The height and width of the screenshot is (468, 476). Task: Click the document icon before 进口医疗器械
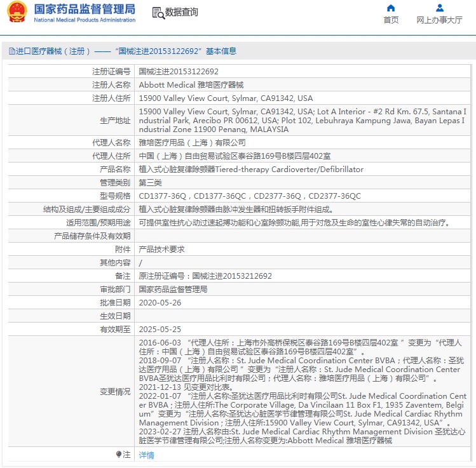pos(12,51)
